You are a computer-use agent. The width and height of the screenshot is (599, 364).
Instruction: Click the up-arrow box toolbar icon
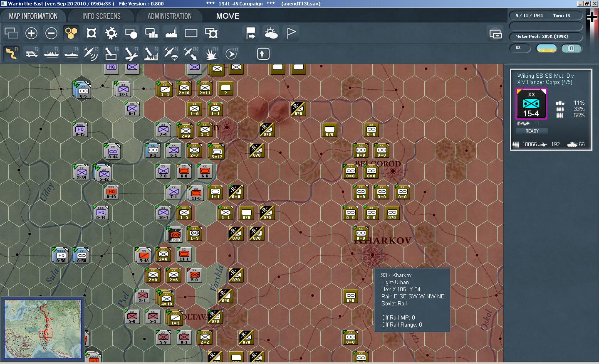[x=263, y=54]
